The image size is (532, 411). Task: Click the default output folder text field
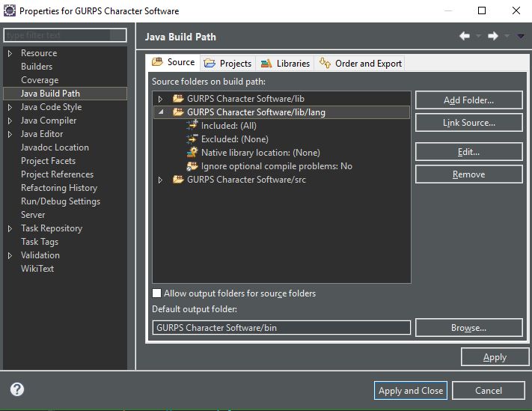[281, 327]
